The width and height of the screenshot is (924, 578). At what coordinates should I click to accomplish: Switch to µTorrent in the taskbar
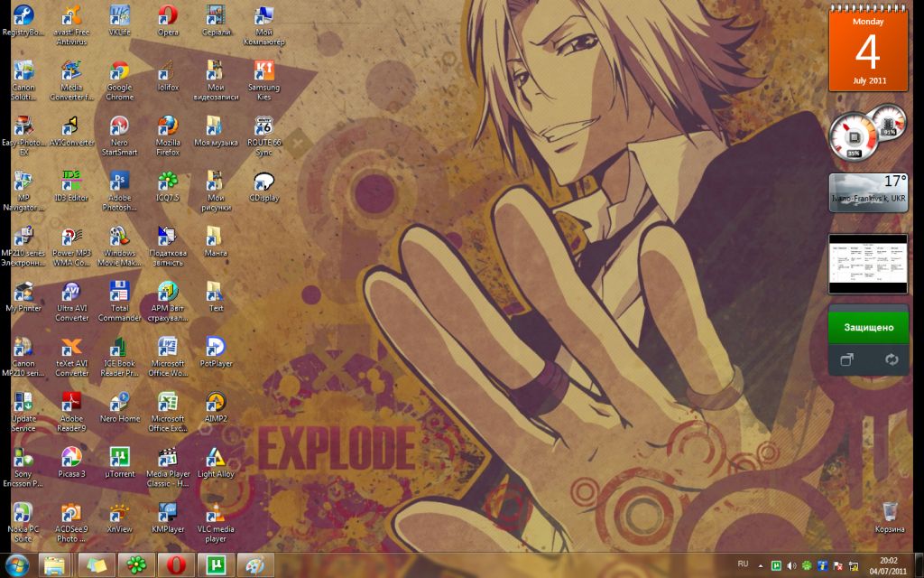click(x=216, y=565)
